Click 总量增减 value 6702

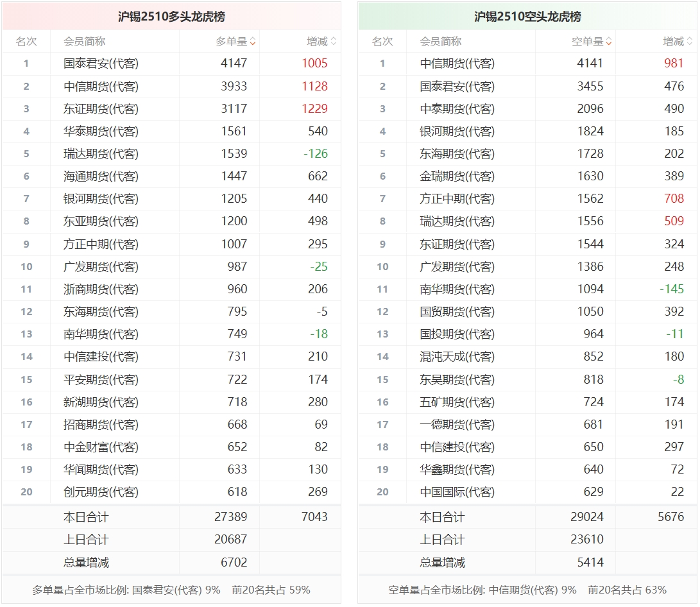(x=234, y=562)
